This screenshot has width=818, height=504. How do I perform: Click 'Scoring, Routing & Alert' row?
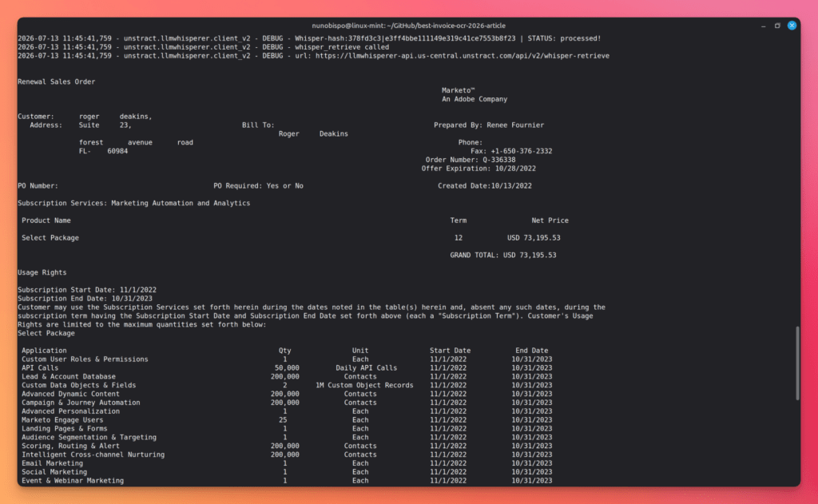[287, 446]
